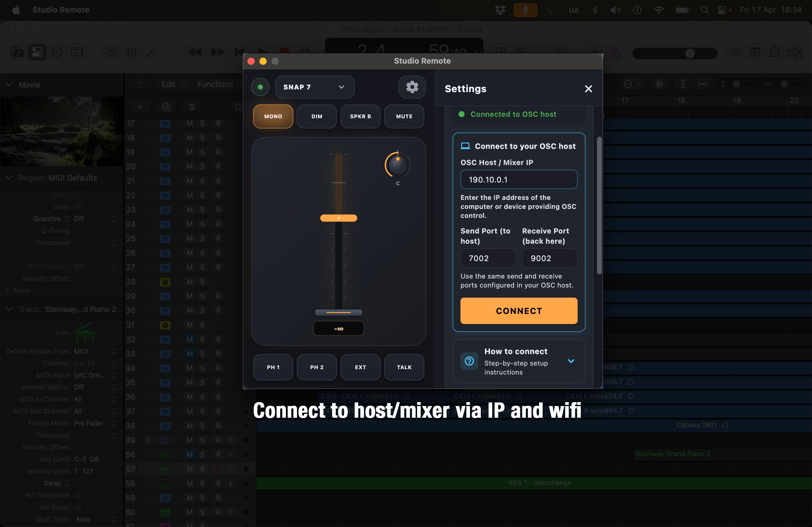Enable MUTE on the monitor section
This screenshot has width=812, height=527.
point(404,116)
